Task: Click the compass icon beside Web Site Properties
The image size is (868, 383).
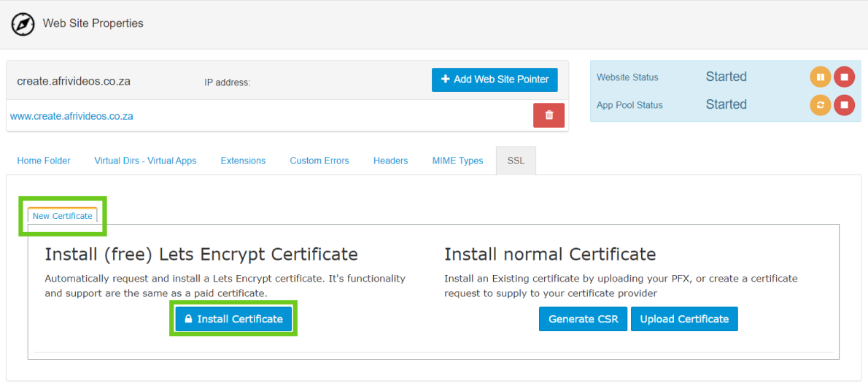Action: click(x=23, y=24)
